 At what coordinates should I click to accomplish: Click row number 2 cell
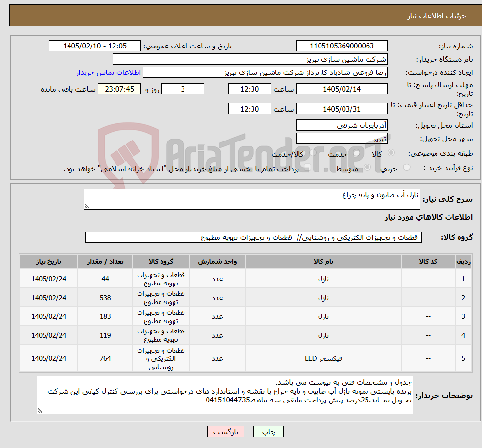click(463, 298)
